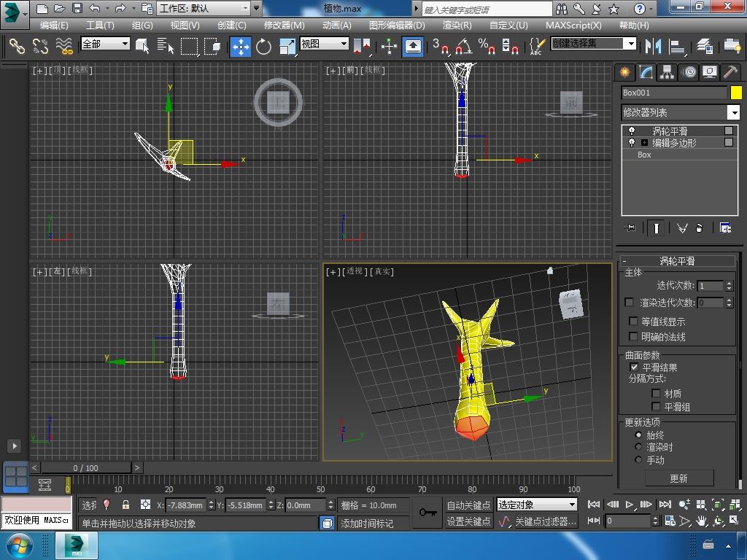Click the Bind to Space Warp tool
Screen dimensions: 747x560
pyautogui.click(x=64, y=46)
